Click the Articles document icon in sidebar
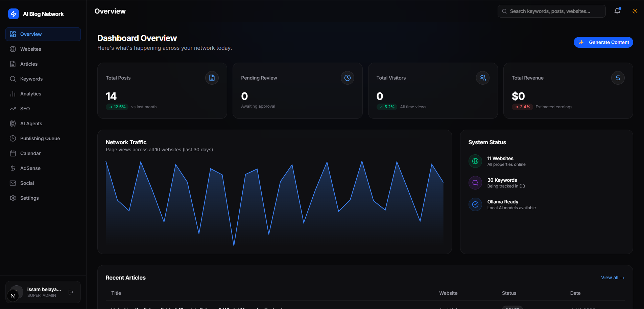Viewport: 644px width, 309px height. (13, 64)
